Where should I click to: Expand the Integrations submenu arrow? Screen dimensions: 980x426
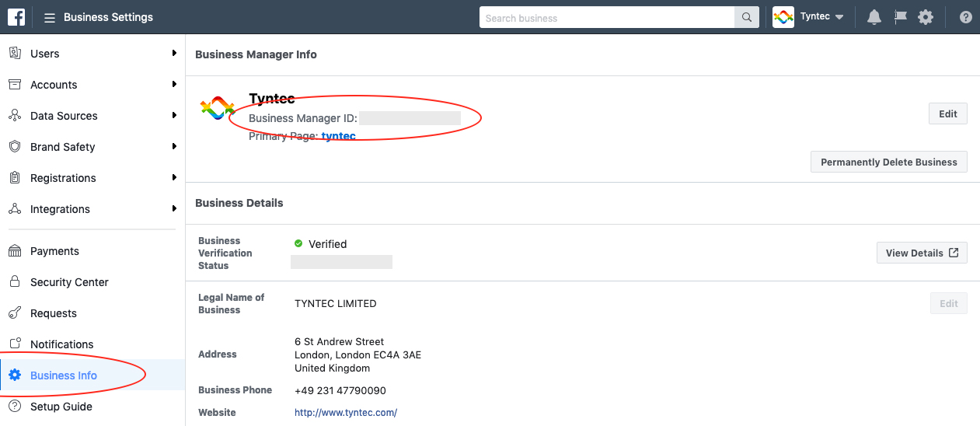[174, 208]
